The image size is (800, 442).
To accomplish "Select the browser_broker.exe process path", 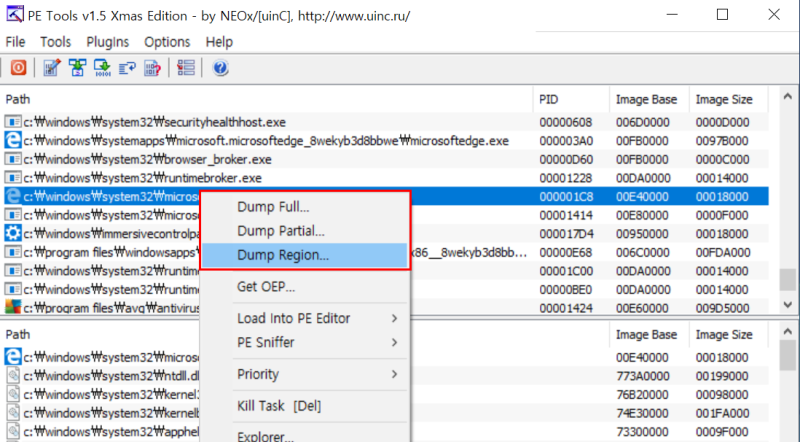I will [147, 159].
